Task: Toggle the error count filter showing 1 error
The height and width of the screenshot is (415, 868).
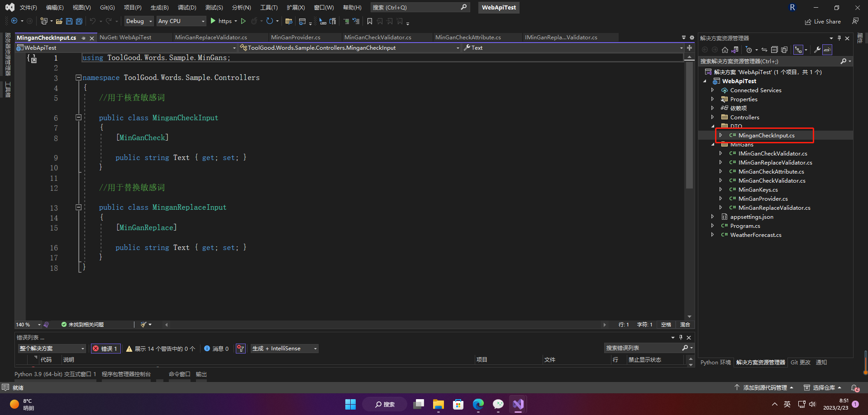Action: (105, 348)
